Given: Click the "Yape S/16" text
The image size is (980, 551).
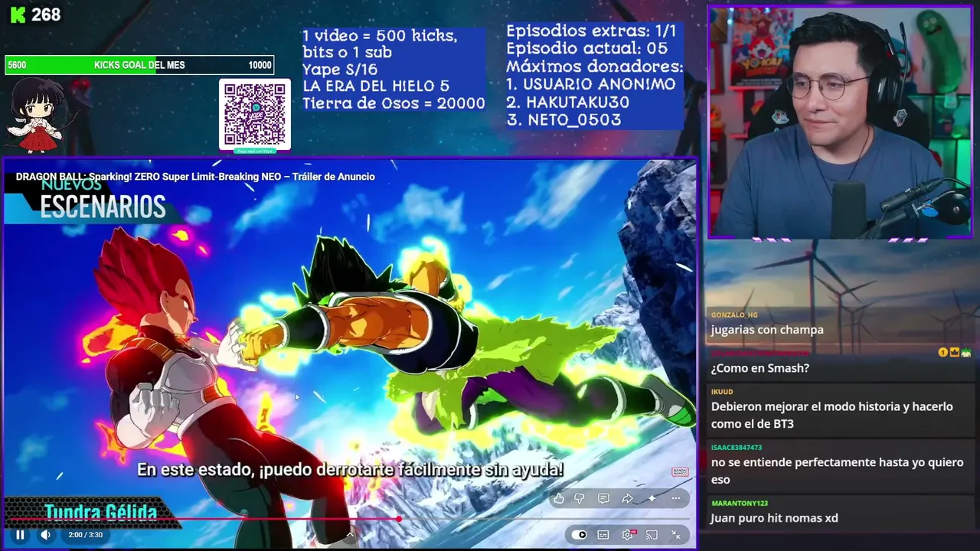Looking at the screenshot, I should pyautogui.click(x=340, y=70).
